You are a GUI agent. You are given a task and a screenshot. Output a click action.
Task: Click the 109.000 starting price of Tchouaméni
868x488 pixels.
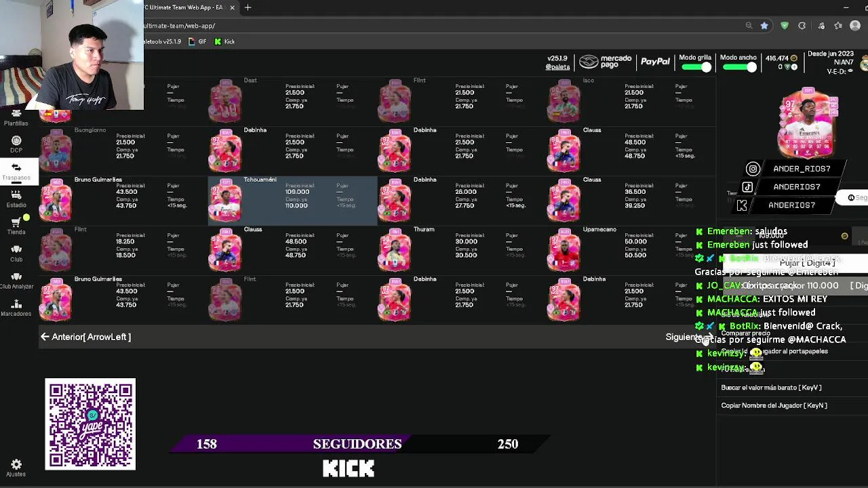[x=297, y=192]
